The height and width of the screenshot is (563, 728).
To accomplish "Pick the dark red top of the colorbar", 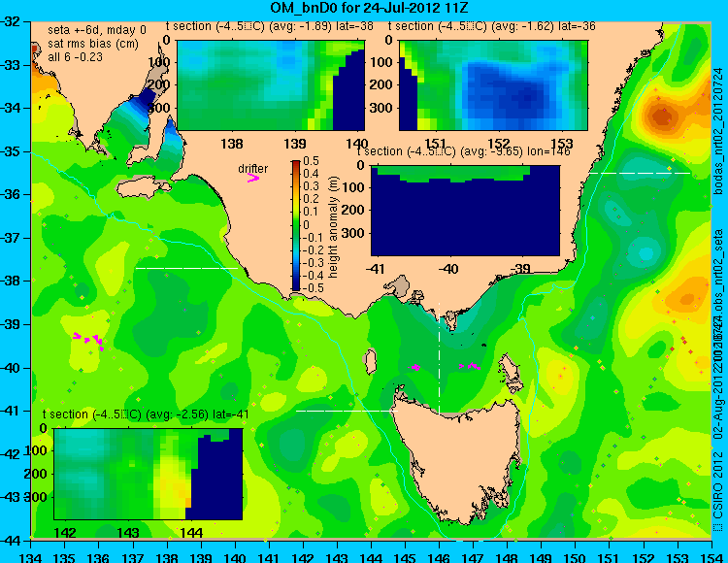I will pyautogui.click(x=296, y=164).
